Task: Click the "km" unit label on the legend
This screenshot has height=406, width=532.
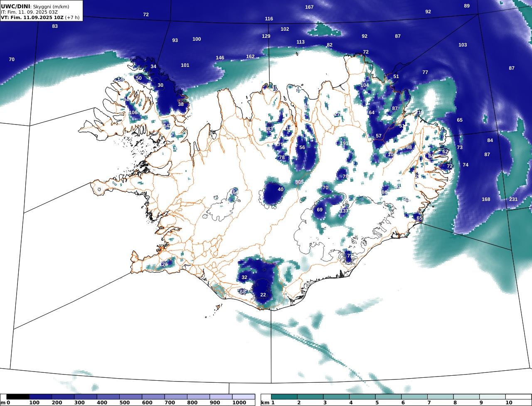Action: (x=265, y=403)
